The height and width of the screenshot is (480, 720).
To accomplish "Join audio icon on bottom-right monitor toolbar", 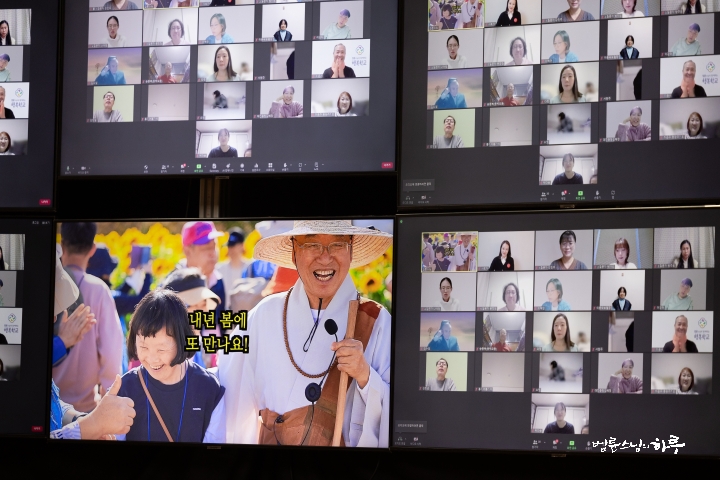I will pos(400,439).
